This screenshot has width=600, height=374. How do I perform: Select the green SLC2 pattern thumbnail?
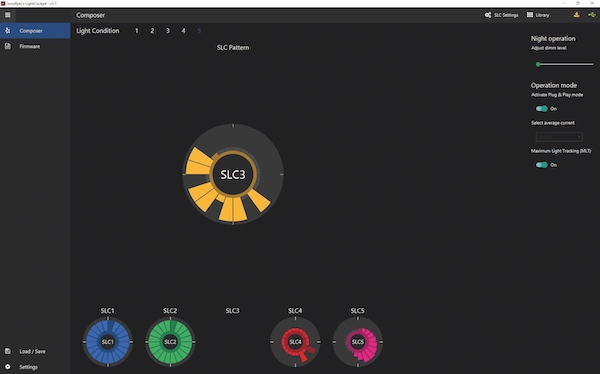pyautogui.click(x=170, y=342)
